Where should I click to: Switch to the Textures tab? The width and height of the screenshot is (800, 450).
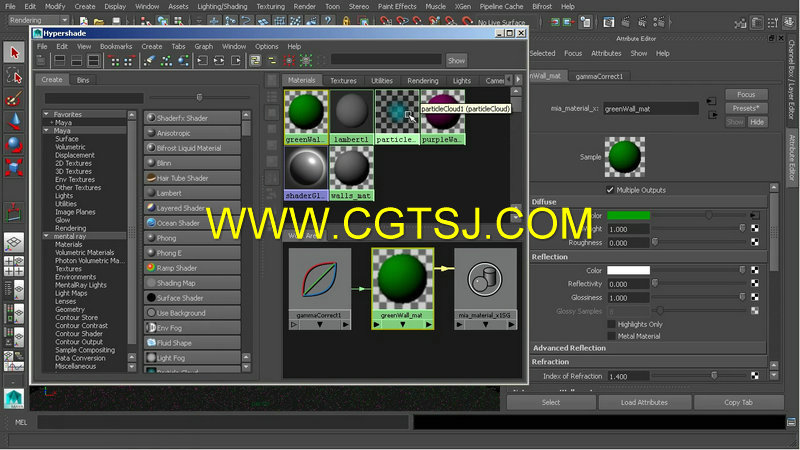tap(343, 81)
